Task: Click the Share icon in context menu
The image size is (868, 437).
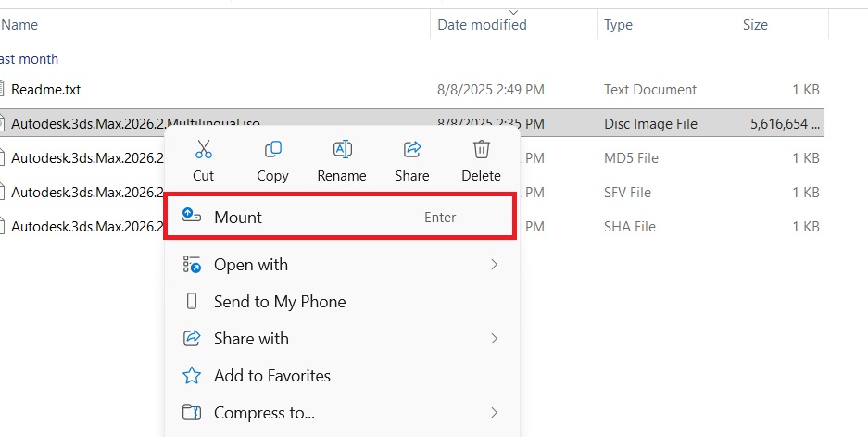Action: click(x=412, y=149)
